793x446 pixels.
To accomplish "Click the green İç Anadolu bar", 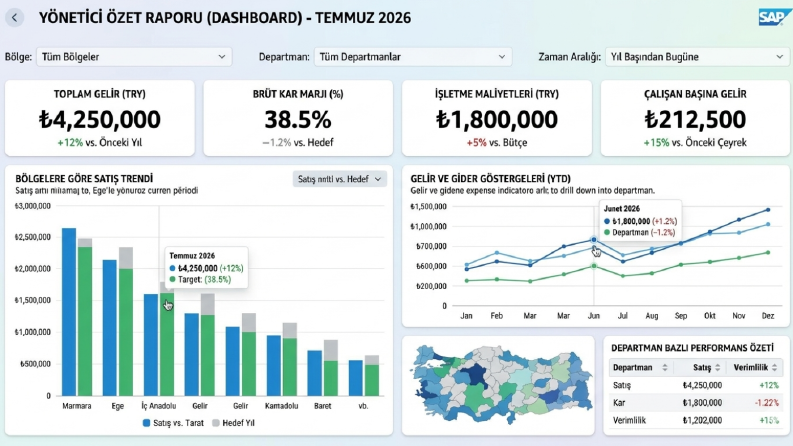I will point(167,344).
